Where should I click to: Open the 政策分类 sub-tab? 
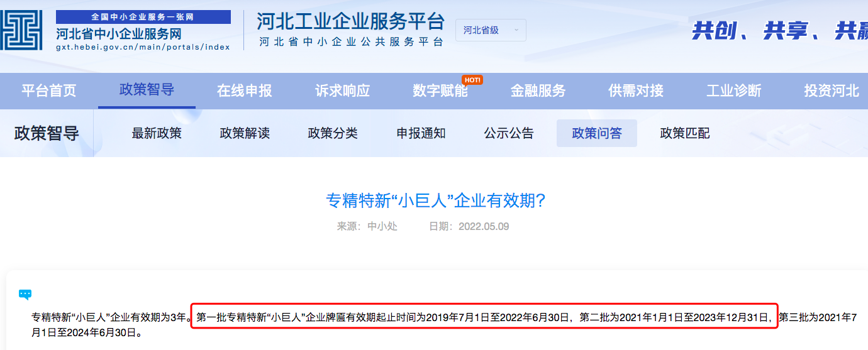tap(333, 133)
